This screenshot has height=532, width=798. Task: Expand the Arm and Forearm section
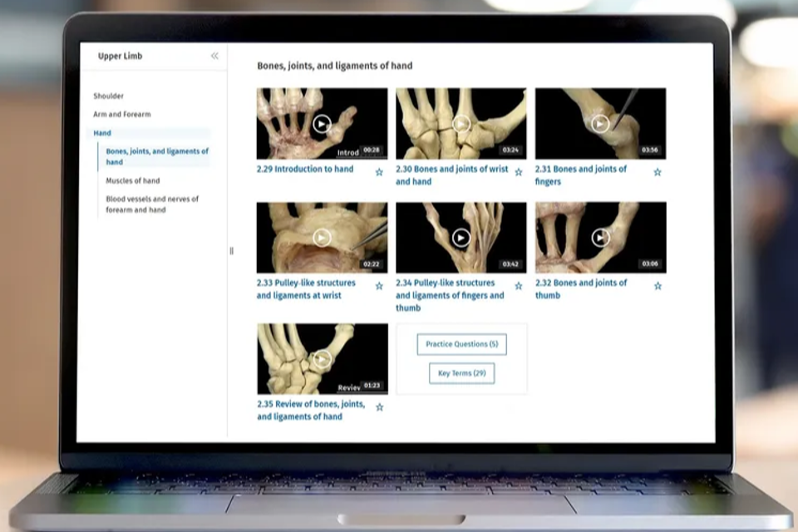tap(122, 115)
